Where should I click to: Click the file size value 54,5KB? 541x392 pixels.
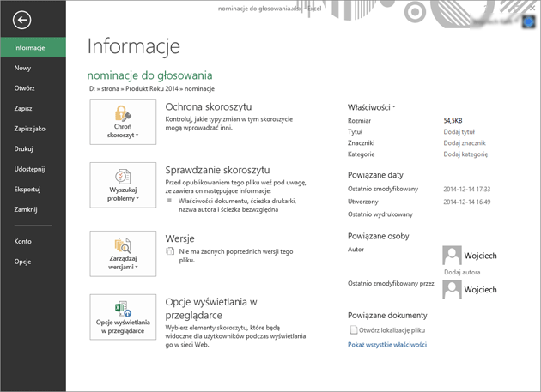(453, 121)
